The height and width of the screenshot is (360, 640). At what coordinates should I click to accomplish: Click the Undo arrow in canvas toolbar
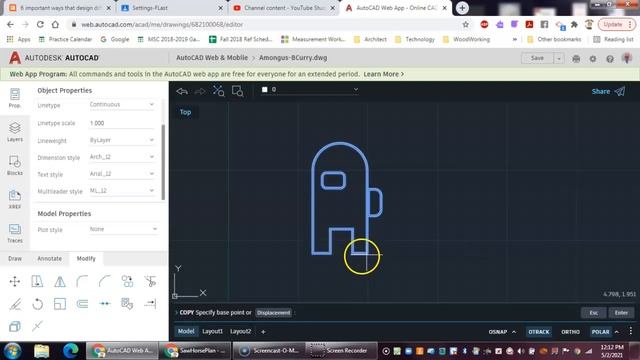pyautogui.click(x=182, y=91)
